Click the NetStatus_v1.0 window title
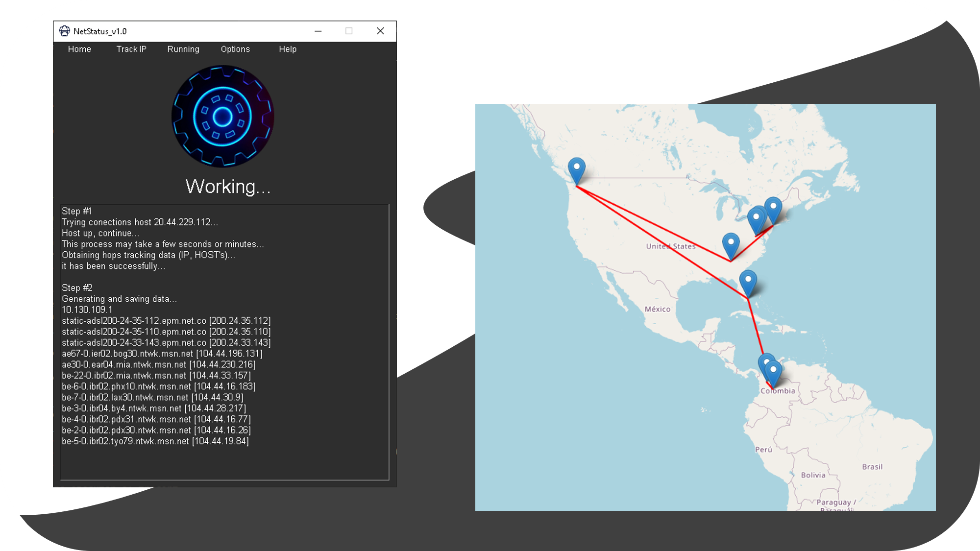The height and width of the screenshot is (551, 980). (x=100, y=31)
